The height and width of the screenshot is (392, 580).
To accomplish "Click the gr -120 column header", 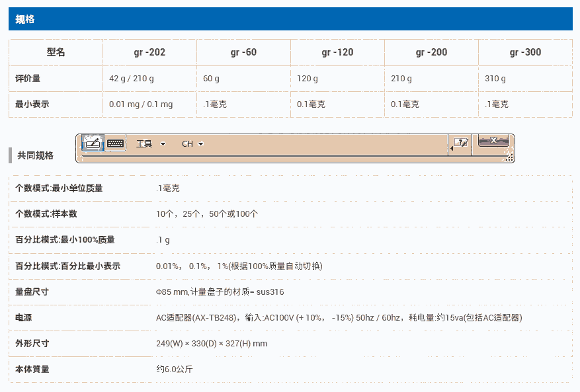I will pyautogui.click(x=337, y=52).
